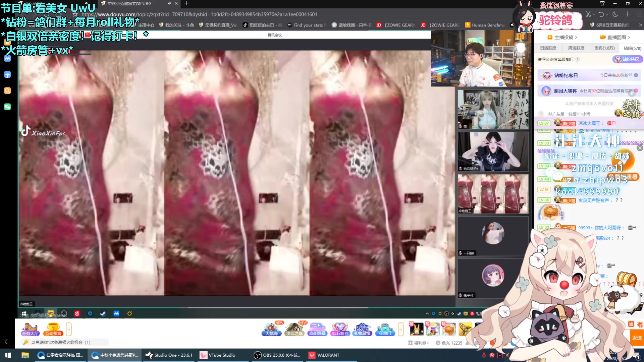This screenshot has height=362, width=644.
Task: Mute the browser tab audio
Action: [x=169, y=3]
